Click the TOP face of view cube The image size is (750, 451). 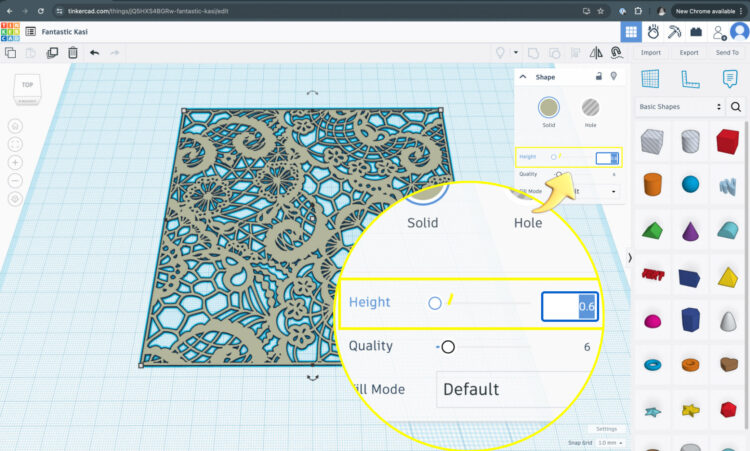(x=27, y=86)
